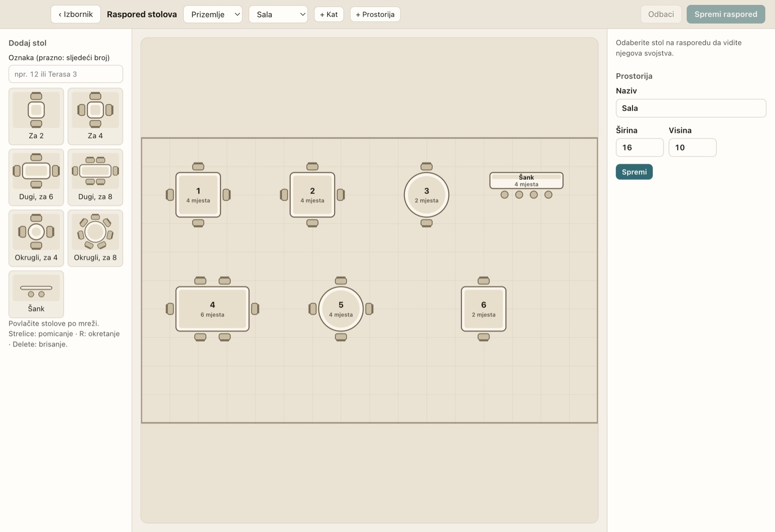Click long table 4 with six seats
The image size is (775, 532).
[x=213, y=309]
